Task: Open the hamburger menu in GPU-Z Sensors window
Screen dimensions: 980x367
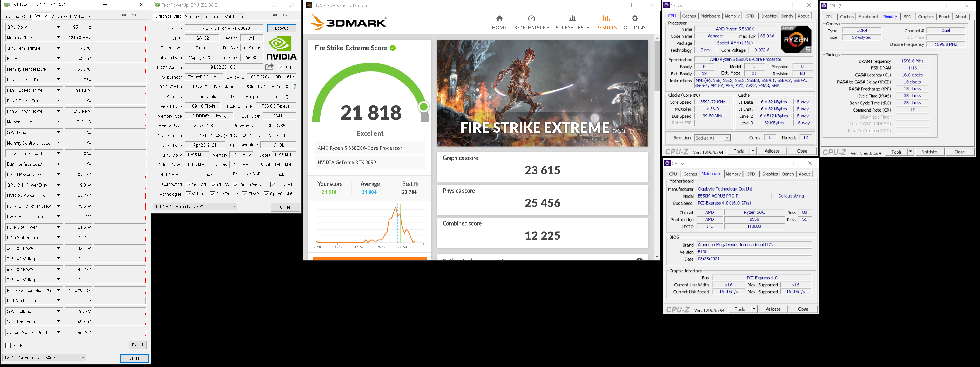Action: click(x=144, y=15)
